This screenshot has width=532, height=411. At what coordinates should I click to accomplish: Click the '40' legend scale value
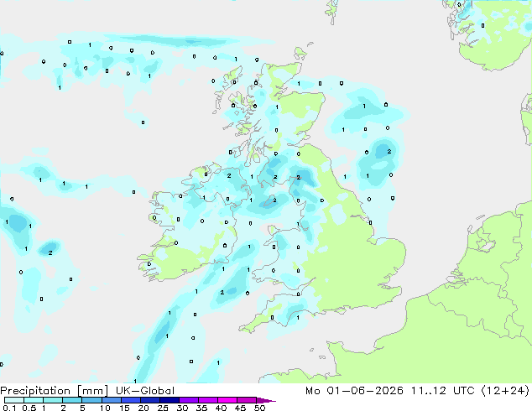point(221,408)
